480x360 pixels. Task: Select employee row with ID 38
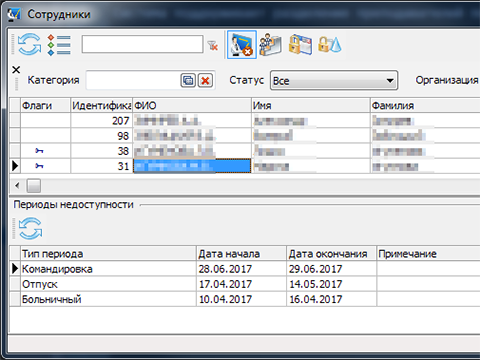click(245, 151)
